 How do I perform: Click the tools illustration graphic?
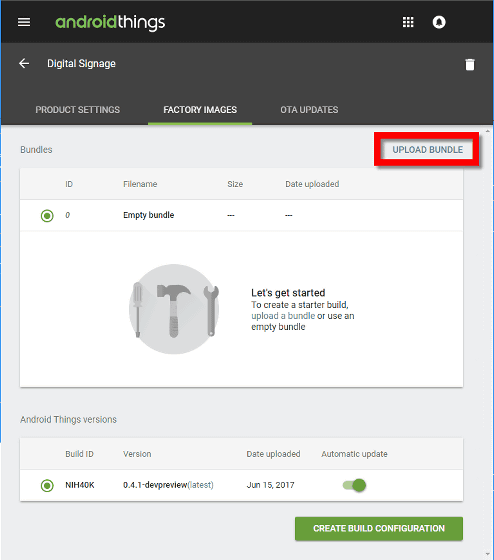pos(174,309)
